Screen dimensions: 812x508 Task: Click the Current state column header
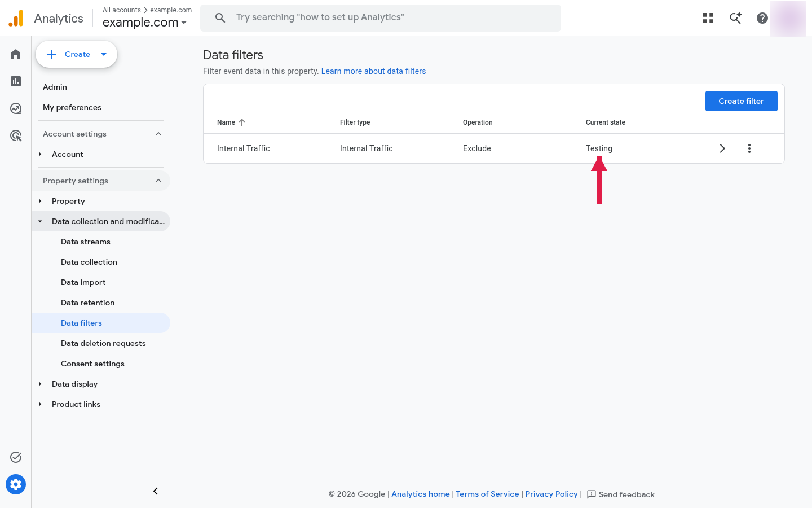coord(606,122)
